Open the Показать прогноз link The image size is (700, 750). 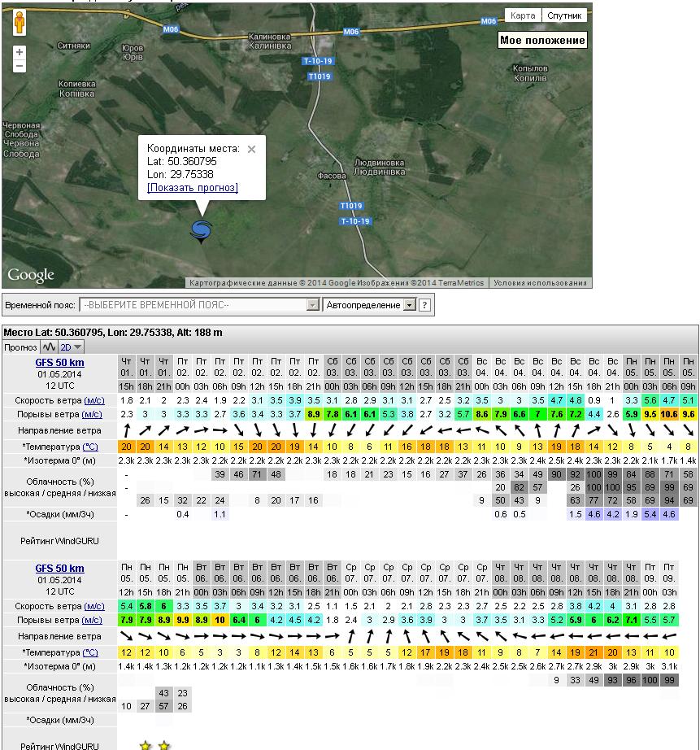193,188
